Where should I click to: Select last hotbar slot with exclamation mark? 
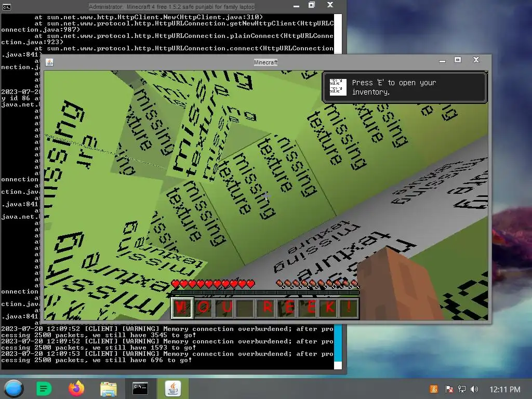point(349,308)
